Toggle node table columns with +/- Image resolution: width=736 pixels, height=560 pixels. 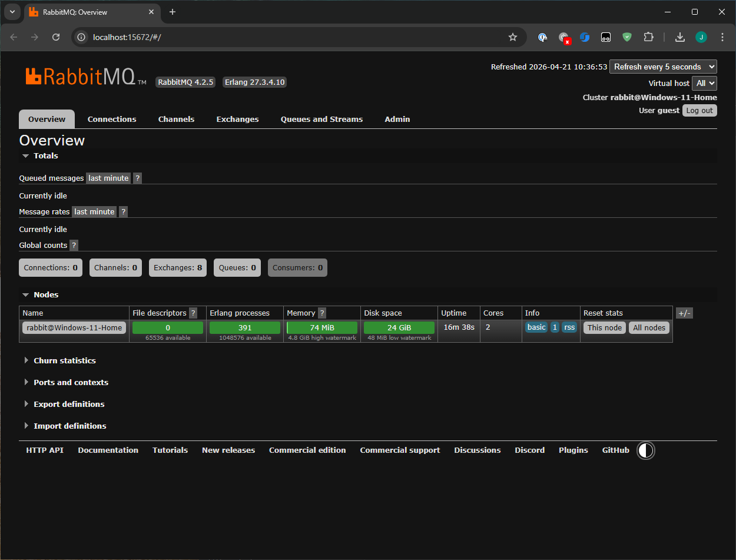click(684, 313)
